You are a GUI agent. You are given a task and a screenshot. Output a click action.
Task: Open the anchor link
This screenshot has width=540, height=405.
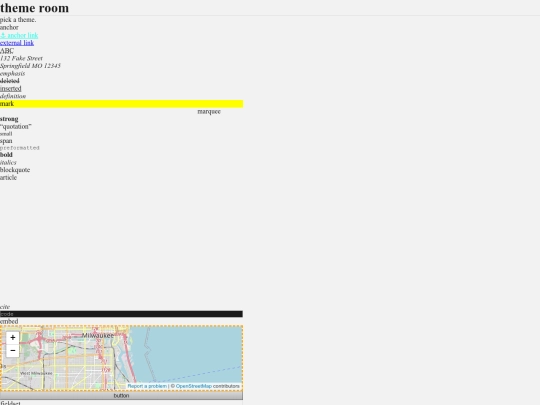[19, 35]
